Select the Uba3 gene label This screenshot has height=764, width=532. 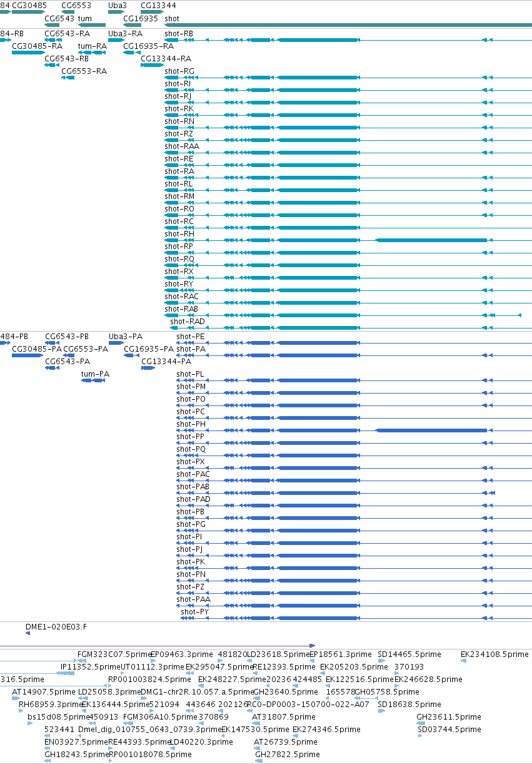[x=118, y=5]
